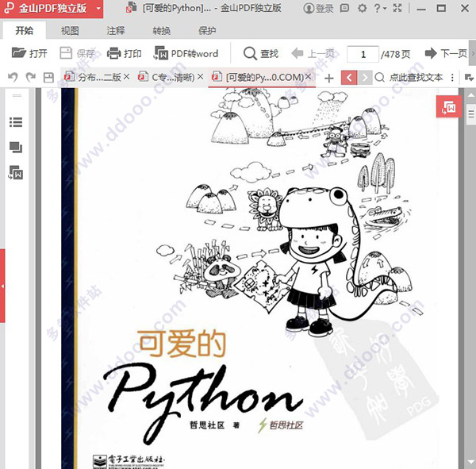Expand the ribbon overflow arrow at right
This screenshot has height=469, width=476.
click(x=473, y=53)
